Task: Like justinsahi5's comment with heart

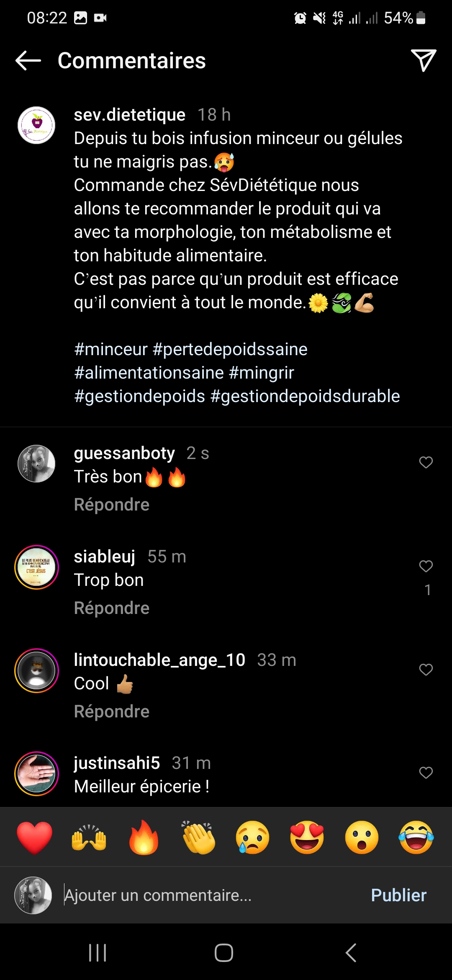Action: point(426,773)
